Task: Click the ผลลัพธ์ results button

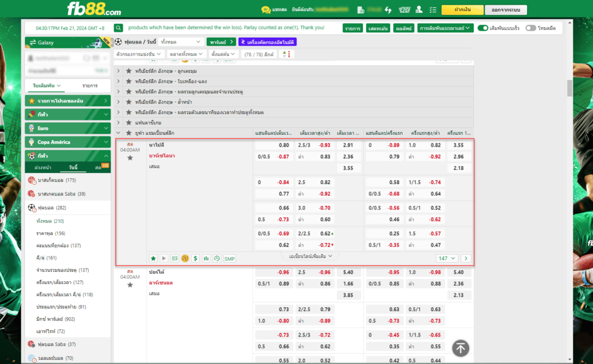Action: click(403, 28)
